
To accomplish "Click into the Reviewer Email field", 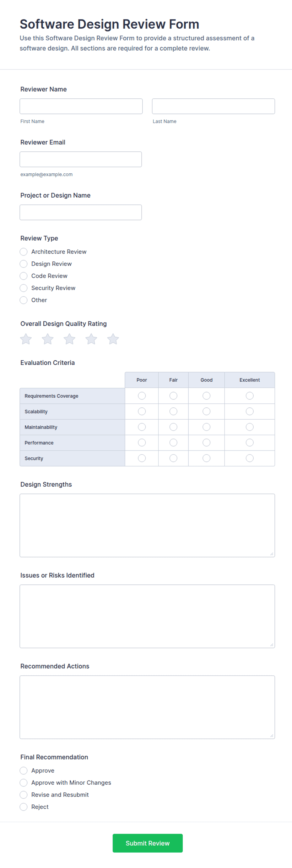I will click(81, 160).
